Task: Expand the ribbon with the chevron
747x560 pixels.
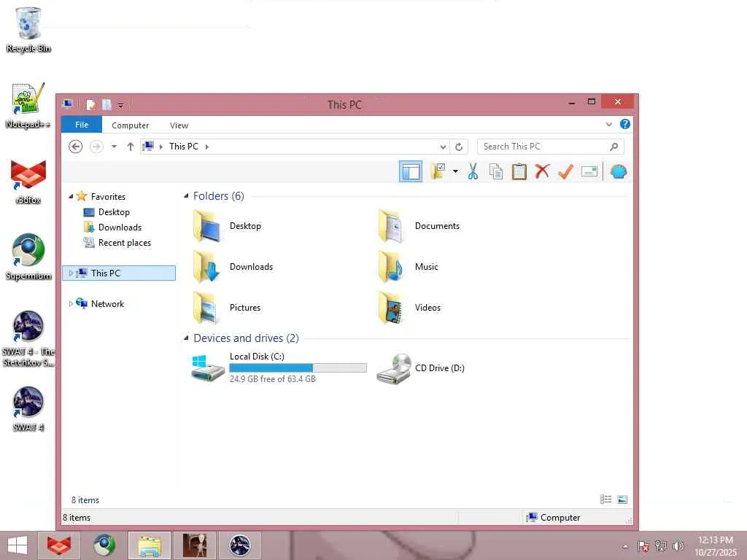Action: coord(609,124)
